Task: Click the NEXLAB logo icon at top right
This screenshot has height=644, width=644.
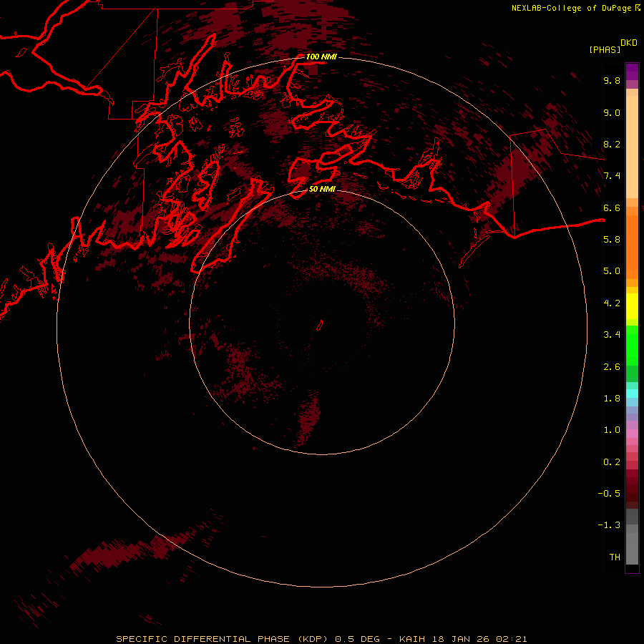Action: [x=637, y=8]
